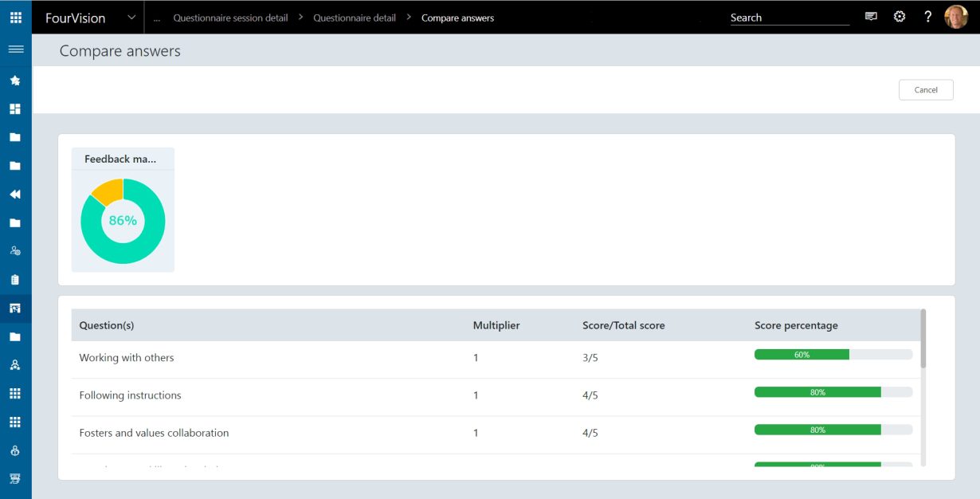The height and width of the screenshot is (499, 980).
Task: Toggle the hamburger navigation menu
Action: 15,49
